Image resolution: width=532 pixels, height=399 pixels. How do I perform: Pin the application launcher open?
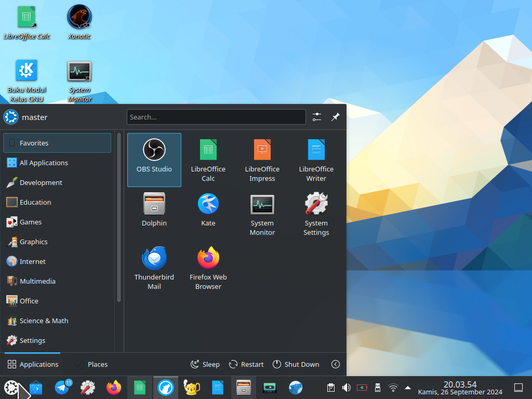pyautogui.click(x=335, y=117)
